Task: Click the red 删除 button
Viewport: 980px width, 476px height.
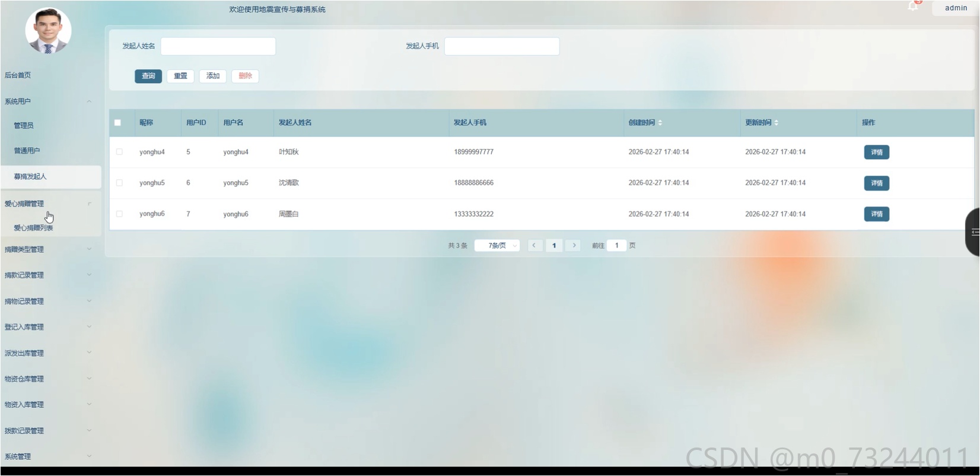Action: [245, 76]
